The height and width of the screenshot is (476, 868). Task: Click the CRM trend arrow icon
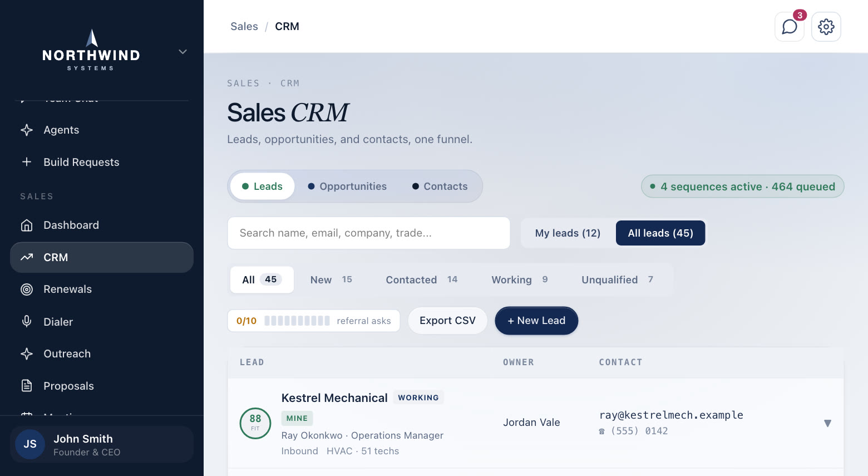pos(27,257)
